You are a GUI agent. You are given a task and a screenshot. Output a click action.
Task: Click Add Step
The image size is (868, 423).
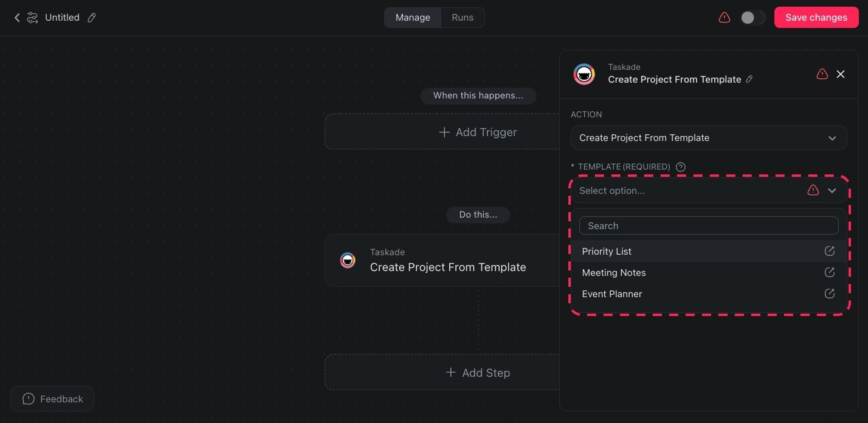pyautogui.click(x=478, y=373)
